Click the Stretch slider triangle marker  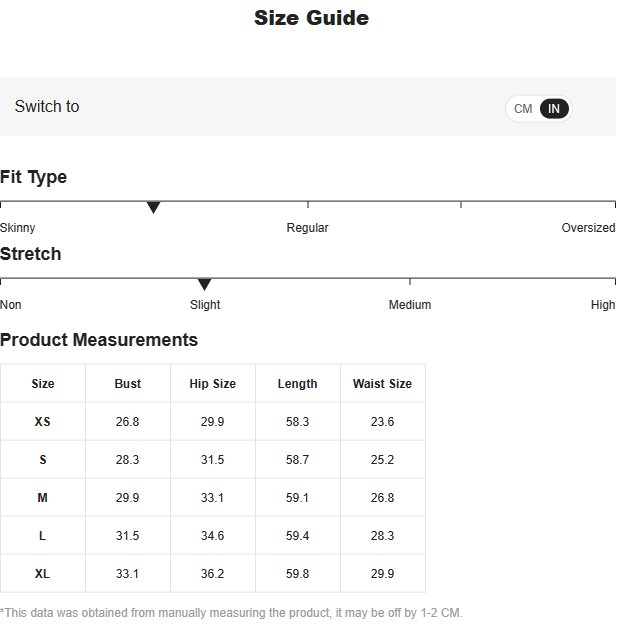pos(204,285)
